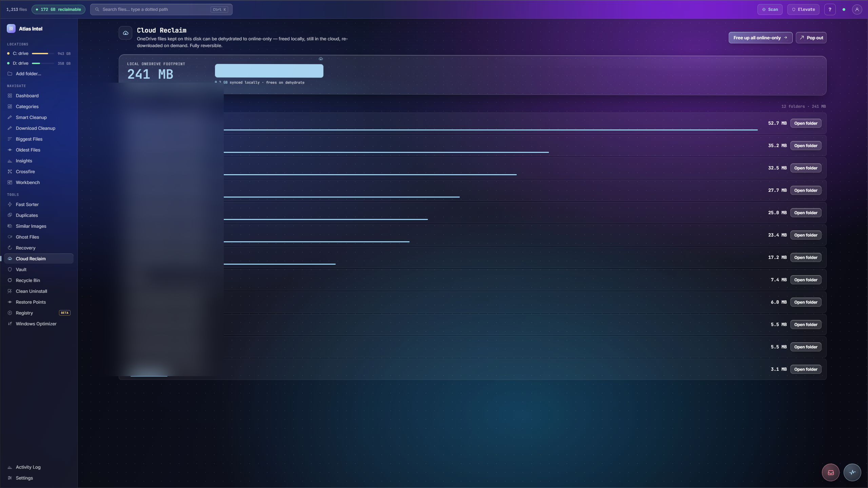Click the 172 GB reclaimable badge
The height and width of the screenshot is (488, 868).
(58, 9)
